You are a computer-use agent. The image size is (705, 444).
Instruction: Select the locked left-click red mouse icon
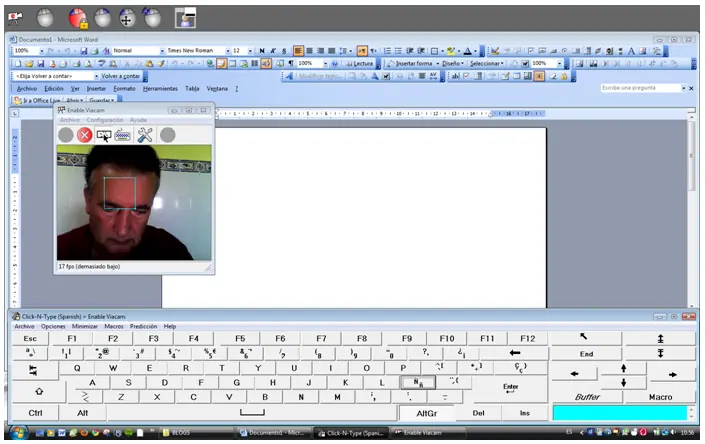click(78, 18)
